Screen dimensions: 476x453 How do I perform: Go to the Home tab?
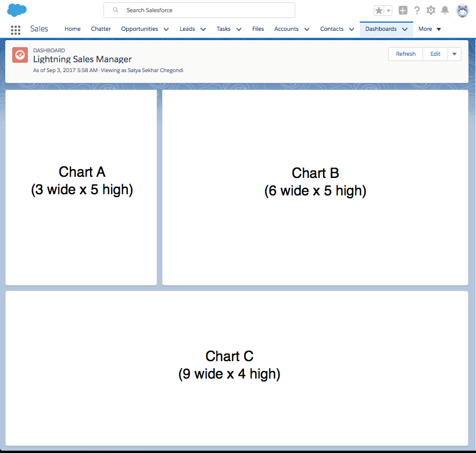[x=73, y=29]
